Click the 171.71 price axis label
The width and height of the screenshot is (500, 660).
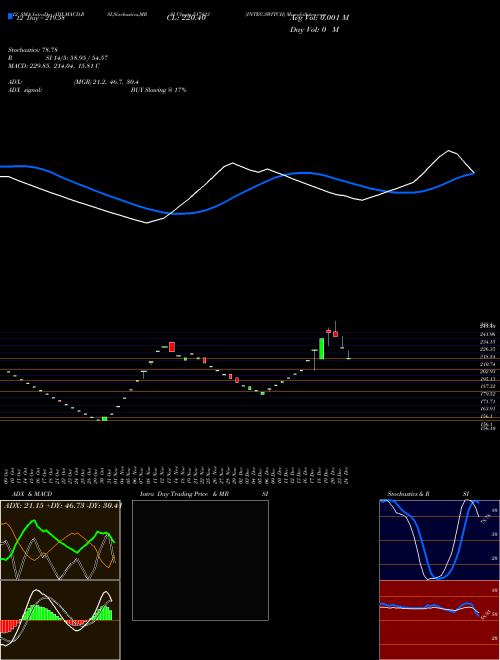point(488,401)
